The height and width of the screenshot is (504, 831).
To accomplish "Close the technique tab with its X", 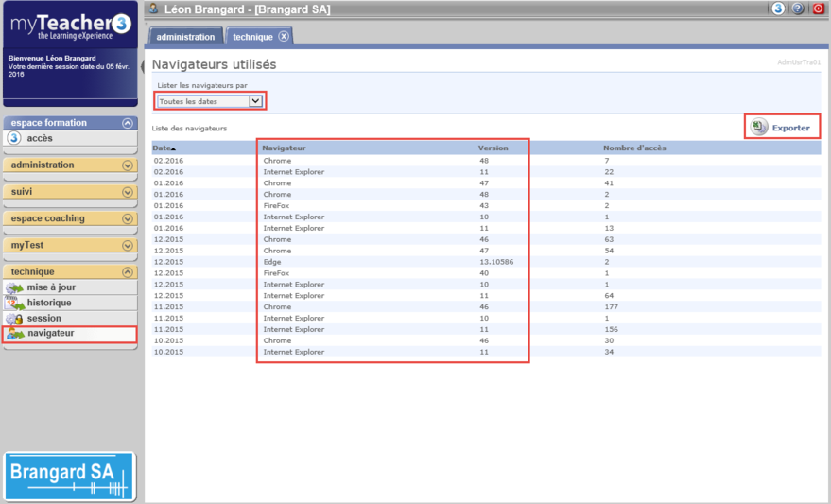I will (284, 37).
